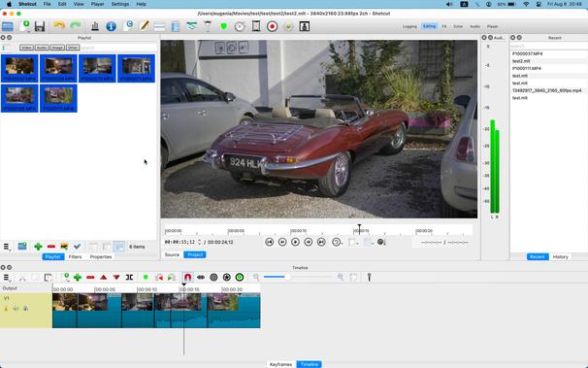Open the playlist hamburger menu
Viewport: 588px width, 368px height.
pyautogui.click(x=7, y=247)
